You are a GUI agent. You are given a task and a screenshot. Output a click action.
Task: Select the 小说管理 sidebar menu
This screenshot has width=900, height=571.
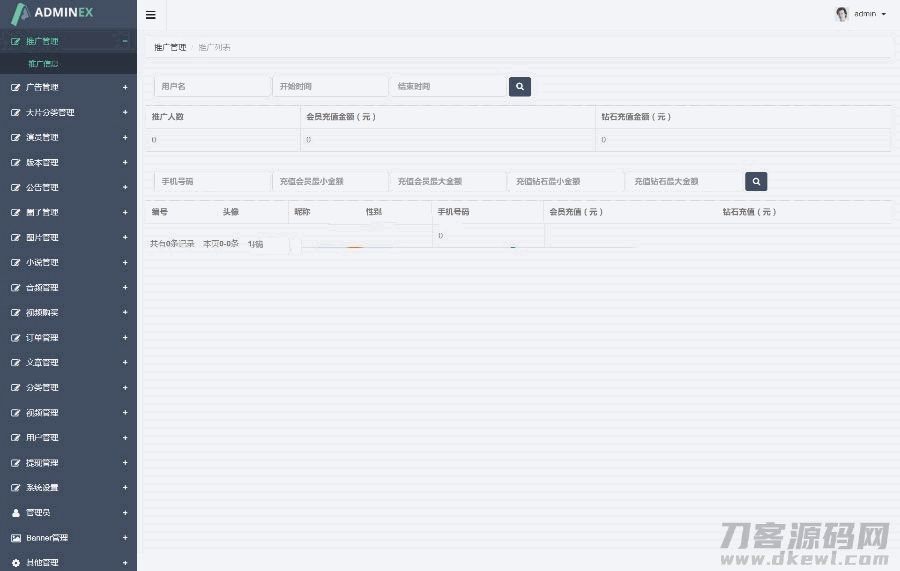pos(42,263)
